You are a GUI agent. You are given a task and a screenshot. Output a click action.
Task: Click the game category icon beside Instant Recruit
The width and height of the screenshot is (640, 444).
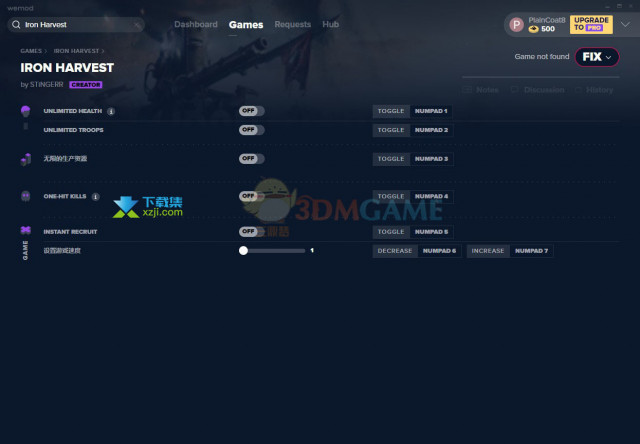pyautogui.click(x=26, y=231)
